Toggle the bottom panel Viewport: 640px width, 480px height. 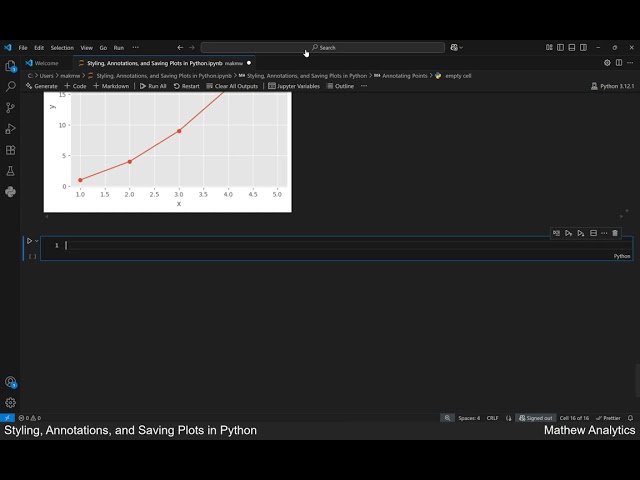572,48
